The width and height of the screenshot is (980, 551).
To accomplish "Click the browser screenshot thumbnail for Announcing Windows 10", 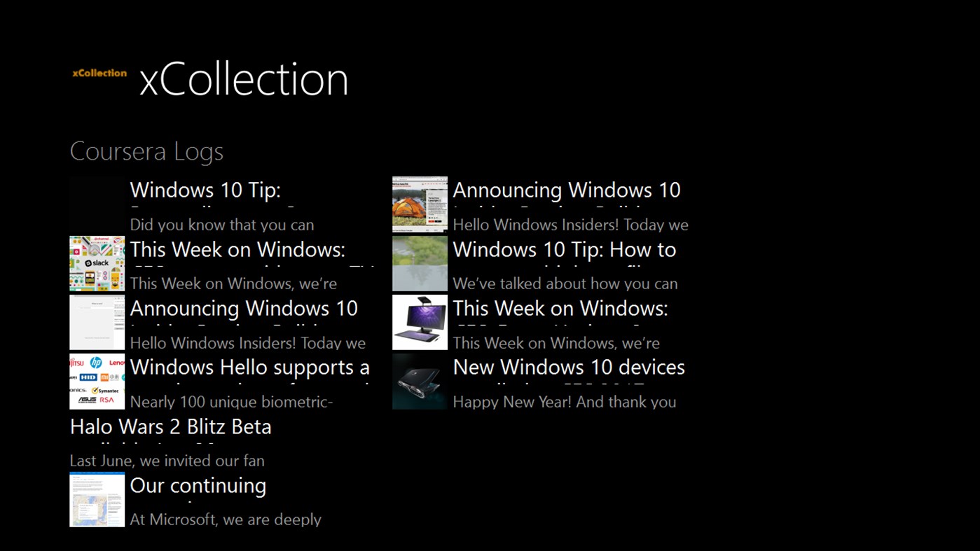I will tap(97, 322).
